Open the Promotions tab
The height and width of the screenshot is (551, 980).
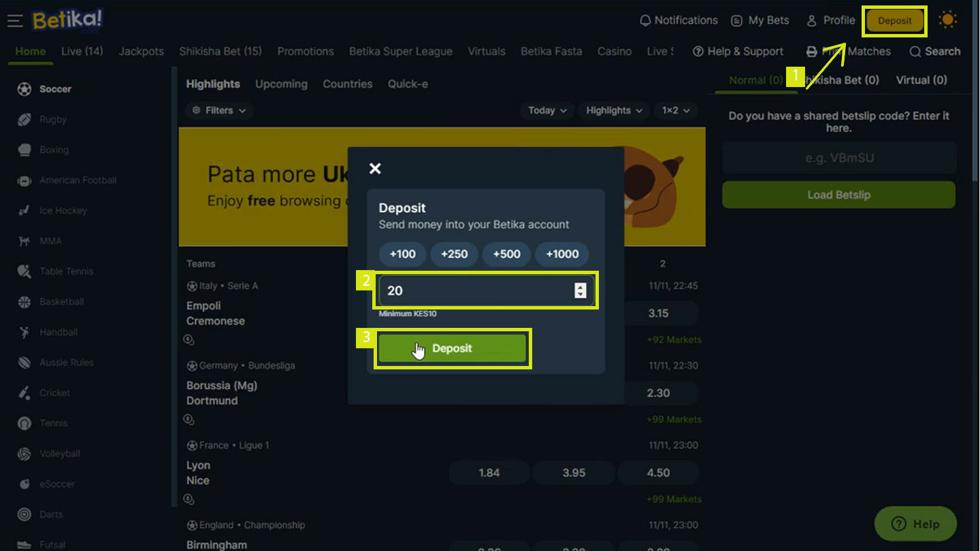coord(306,52)
